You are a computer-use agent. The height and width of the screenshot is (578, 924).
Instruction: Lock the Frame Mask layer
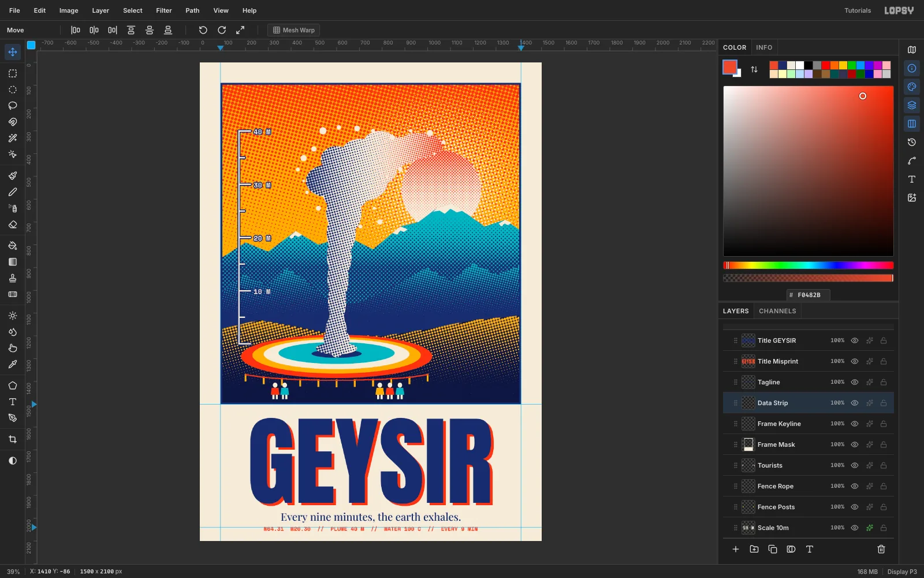pos(884,444)
